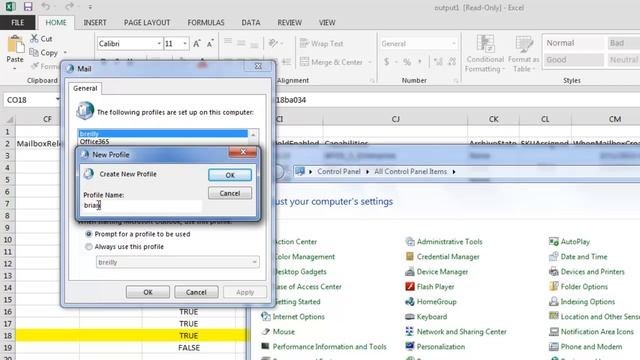Click the General tab in Mail dialog

[x=85, y=88]
